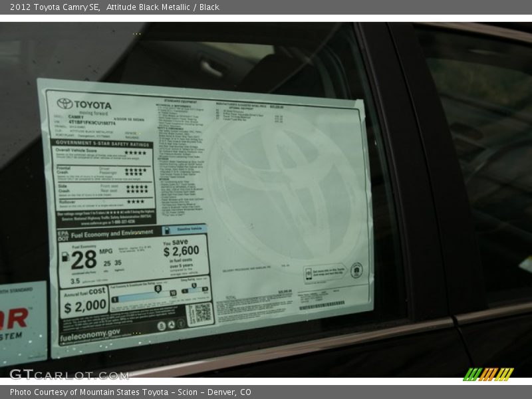Click the QR code on the window sticker
Screen dimensions: 532x399
pos(203,313)
